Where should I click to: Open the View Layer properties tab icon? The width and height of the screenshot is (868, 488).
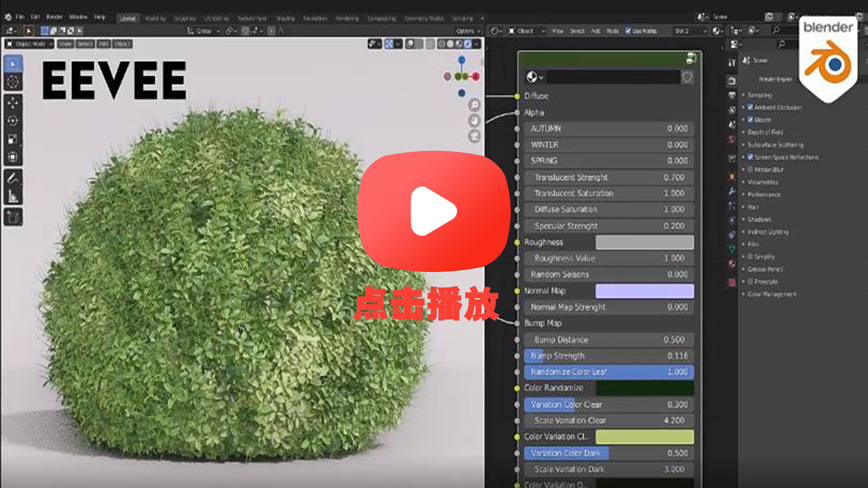click(x=732, y=110)
